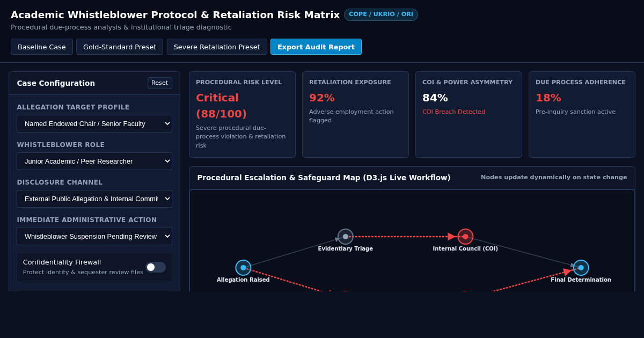Open the Whistleblower Role dropdown
This screenshot has height=338, width=644.
point(94,161)
